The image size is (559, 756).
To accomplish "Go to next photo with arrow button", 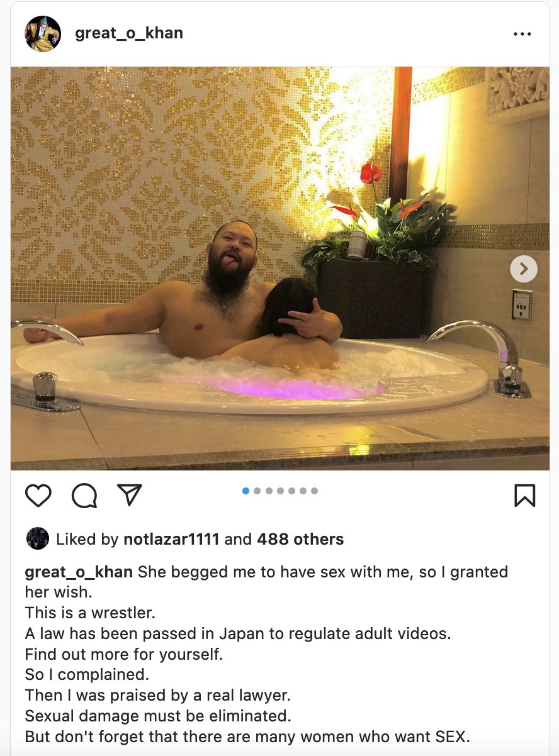I will click(x=524, y=269).
